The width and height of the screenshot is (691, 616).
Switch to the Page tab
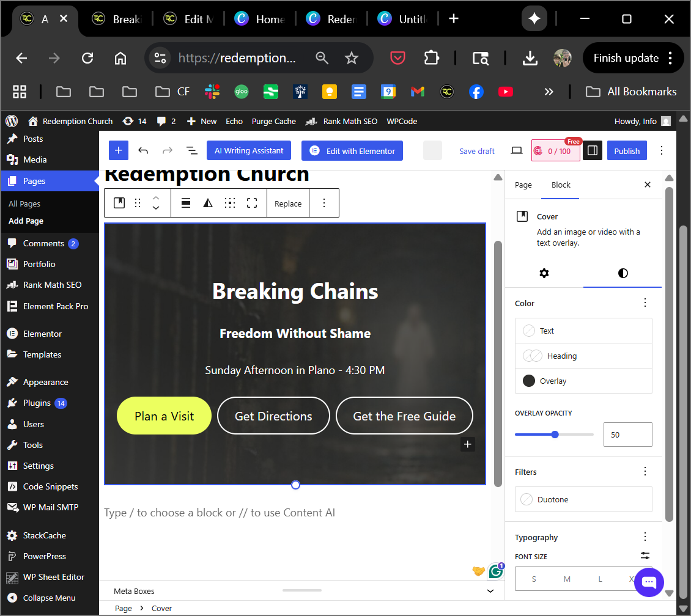pyautogui.click(x=523, y=185)
